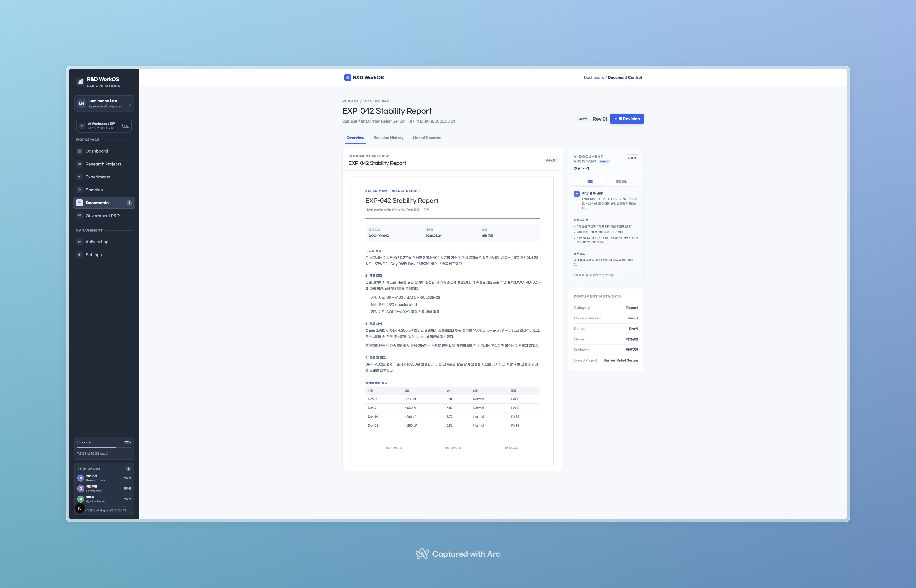916x588 pixels.
Task: Click the Document Control breadcrumb
Action: pos(625,78)
